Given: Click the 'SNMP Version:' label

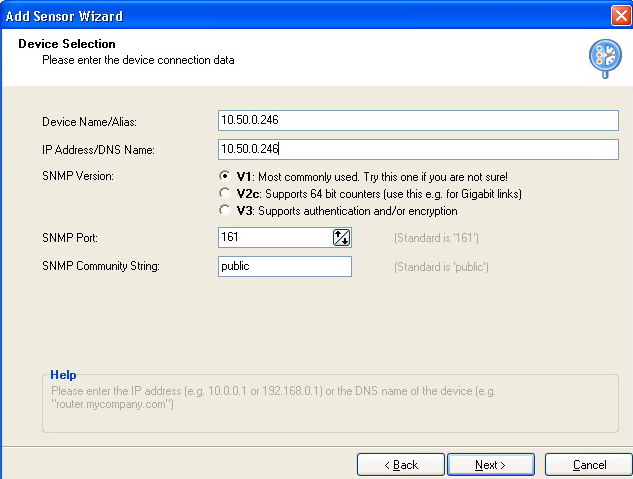Looking at the screenshot, I should (78, 176).
